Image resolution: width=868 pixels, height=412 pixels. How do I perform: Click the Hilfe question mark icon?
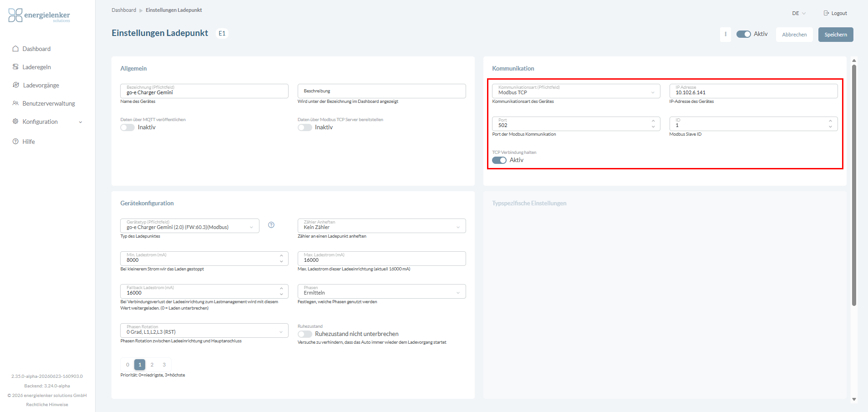pos(15,142)
